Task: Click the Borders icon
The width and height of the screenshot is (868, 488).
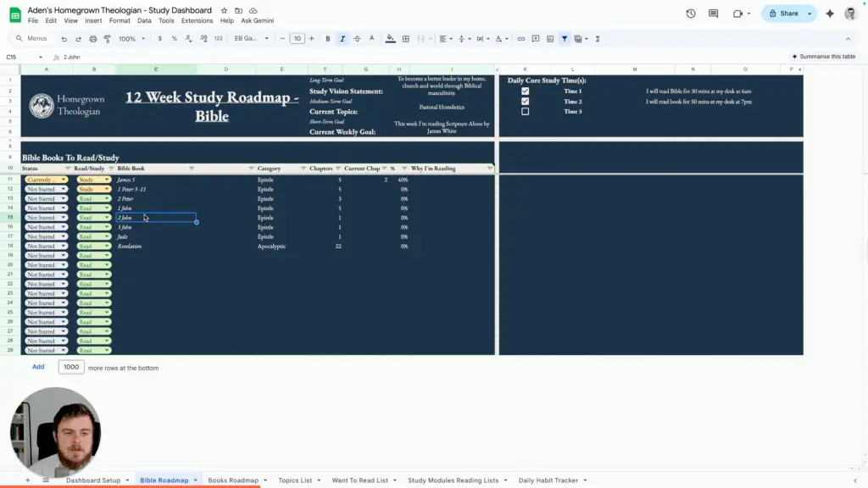Action: coord(406,39)
